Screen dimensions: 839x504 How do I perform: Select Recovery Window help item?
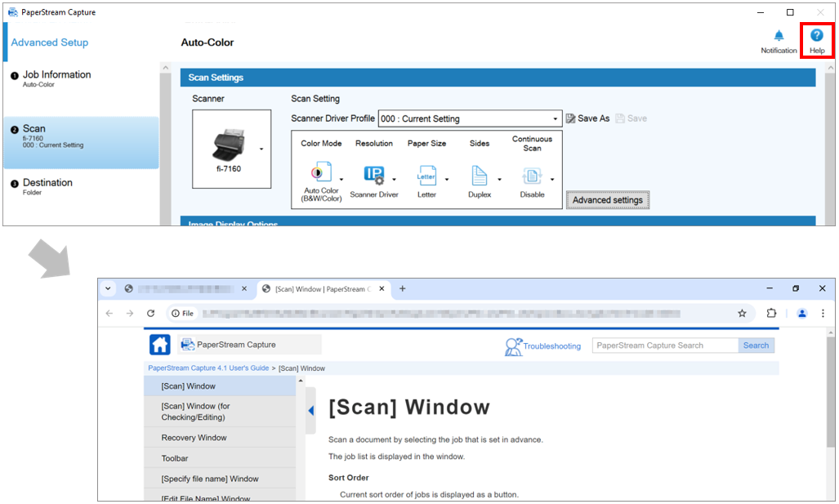pyautogui.click(x=220, y=437)
